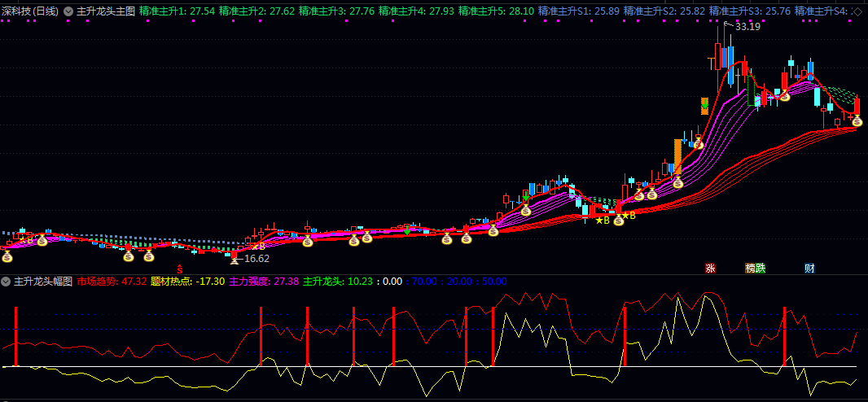Click the 33.19 high price label
The image size is (868, 402).
747,27
